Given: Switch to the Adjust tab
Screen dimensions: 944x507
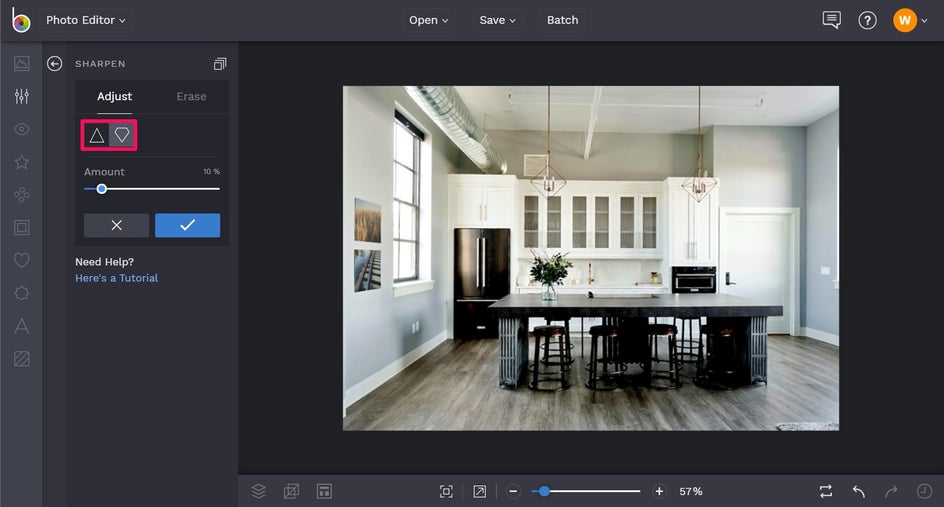Looking at the screenshot, I should (x=115, y=97).
